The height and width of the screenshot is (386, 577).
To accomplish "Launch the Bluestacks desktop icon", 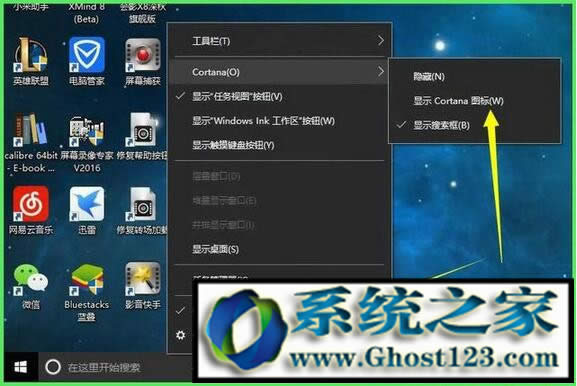I will [x=87, y=280].
